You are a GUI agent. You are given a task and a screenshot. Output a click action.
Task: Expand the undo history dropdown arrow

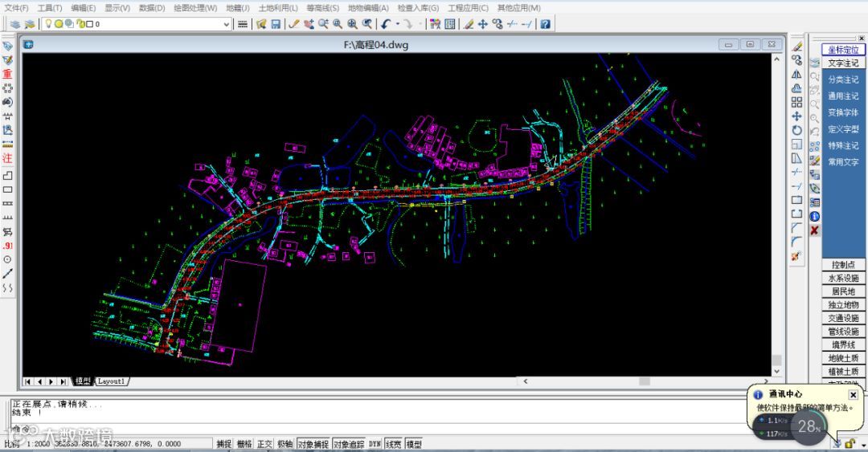397,24
